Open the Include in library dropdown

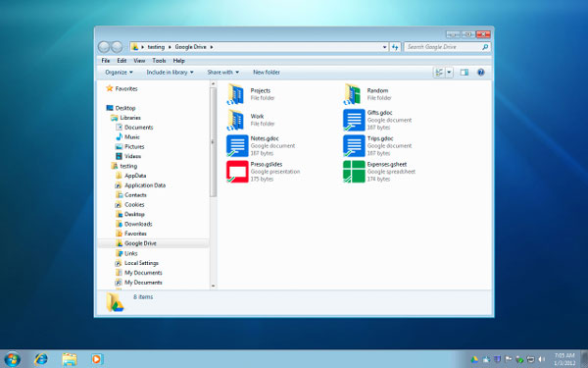(x=170, y=72)
